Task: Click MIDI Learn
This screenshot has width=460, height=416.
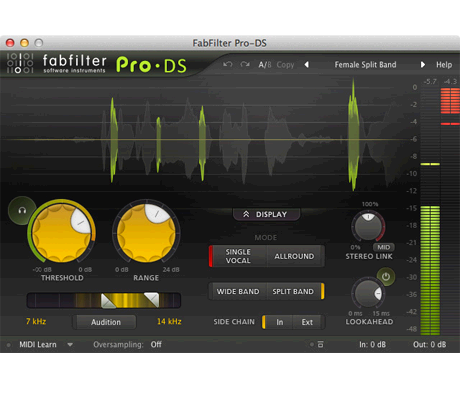Action: pyautogui.click(x=38, y=344)
